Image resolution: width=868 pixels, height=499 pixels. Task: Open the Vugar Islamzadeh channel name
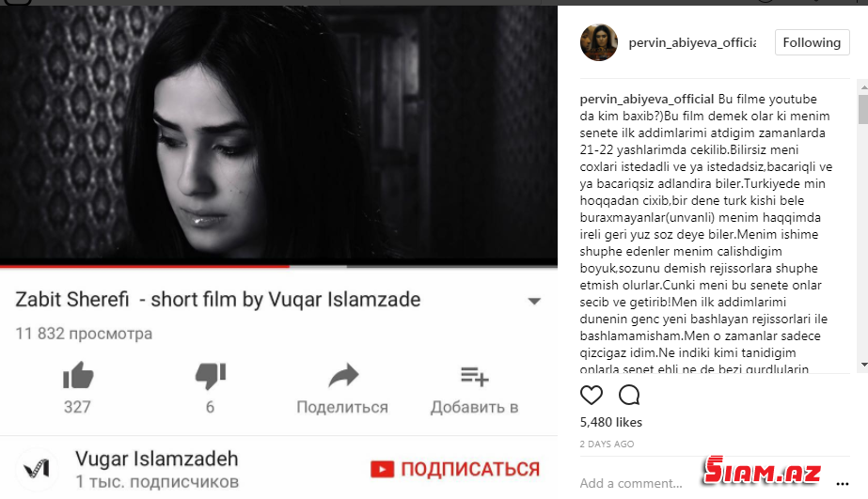click(157, 459)
